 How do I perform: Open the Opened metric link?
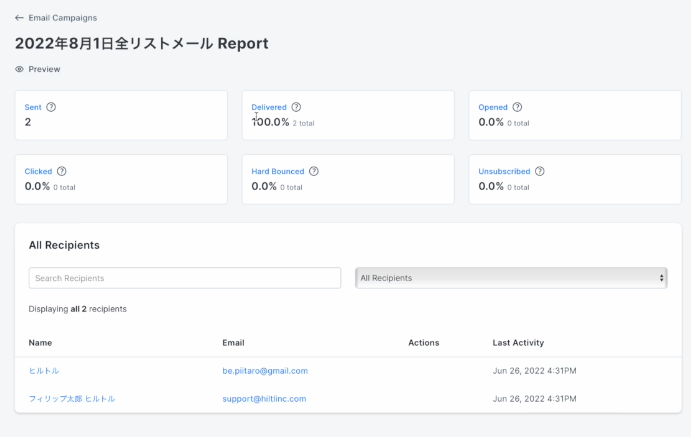tap(493, 107)
